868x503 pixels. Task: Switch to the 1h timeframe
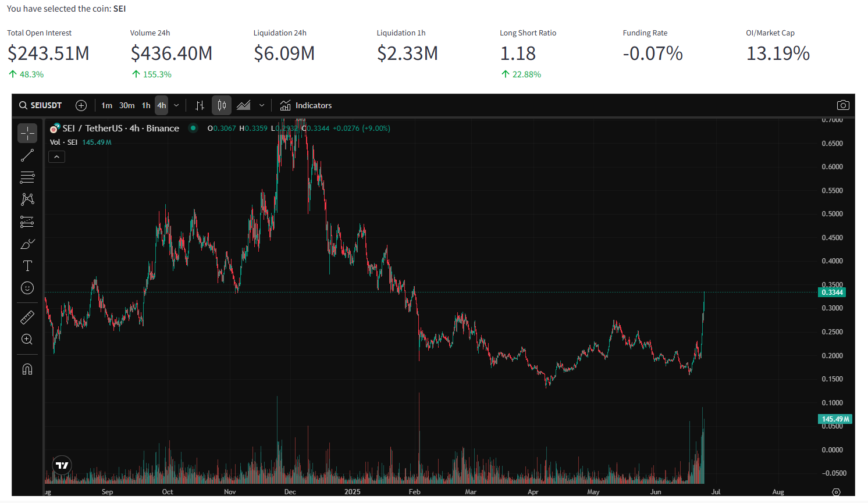(x=146, y=105)
